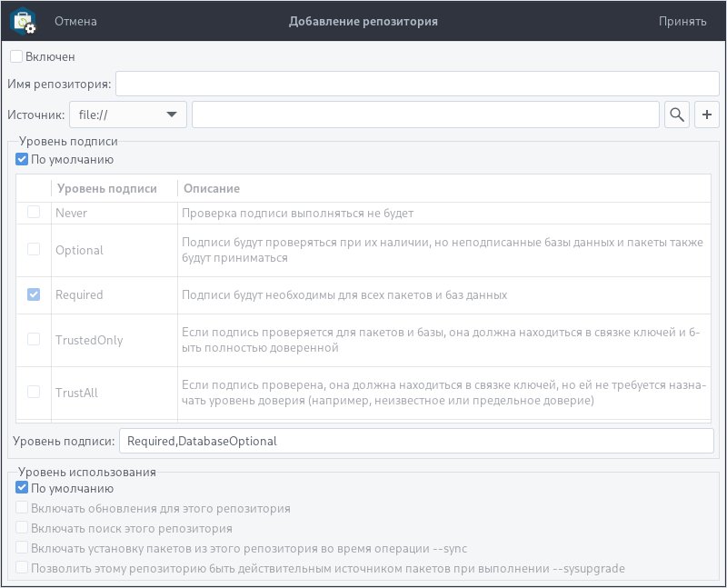Uncheck the Required signature level

33,294
